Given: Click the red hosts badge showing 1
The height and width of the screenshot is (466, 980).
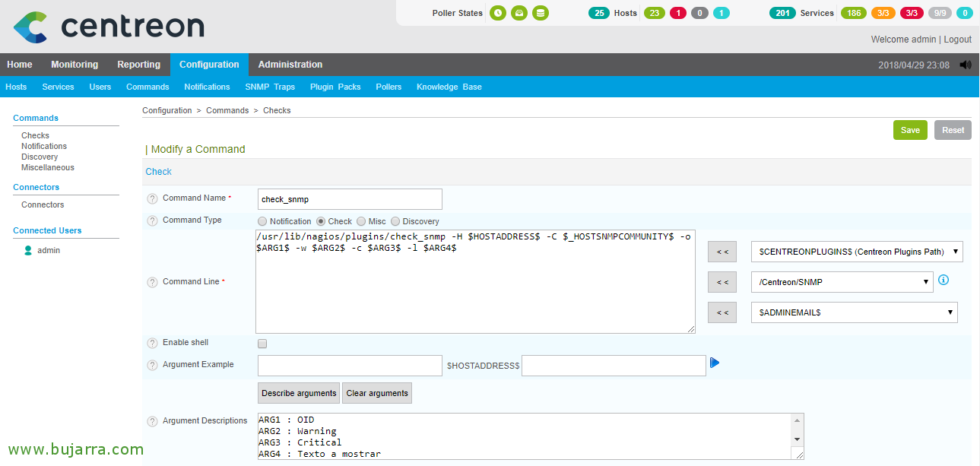Looking at the screenshot, I should pos(678,13).
